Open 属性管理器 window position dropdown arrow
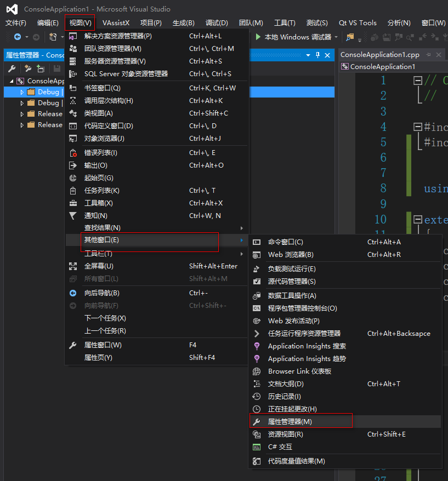Screen dimensions: 448x481 point(308,55)
